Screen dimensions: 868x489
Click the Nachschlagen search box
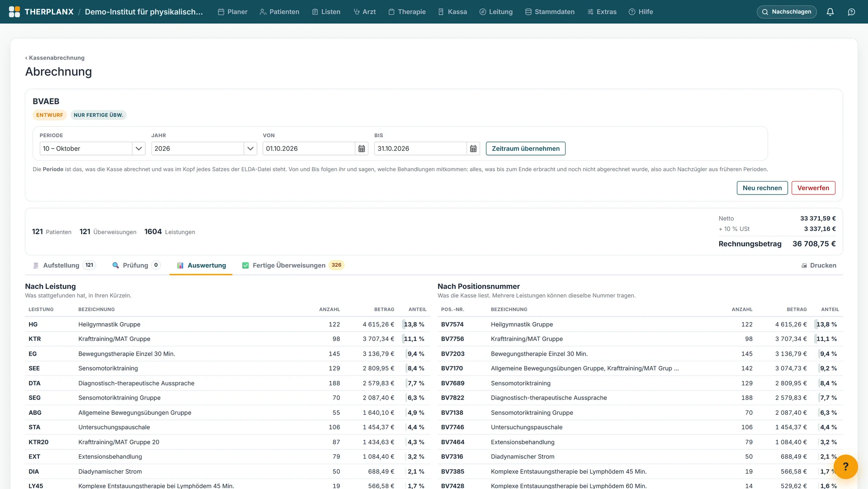pyautogui.click(x=786, y=12)
